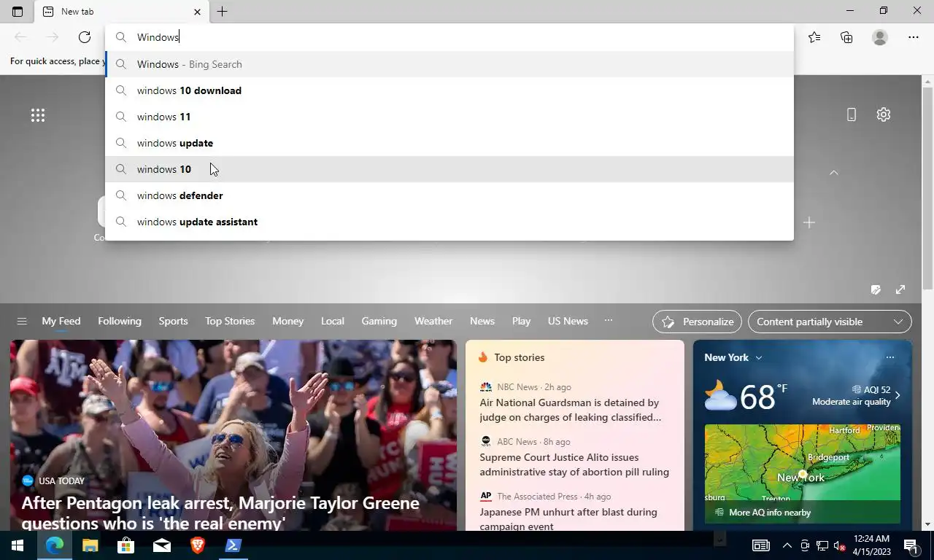Image resolution: width=934 pixels, height=560 pixels.
Task: Open the Top stories heading
Action: (519, 357)
